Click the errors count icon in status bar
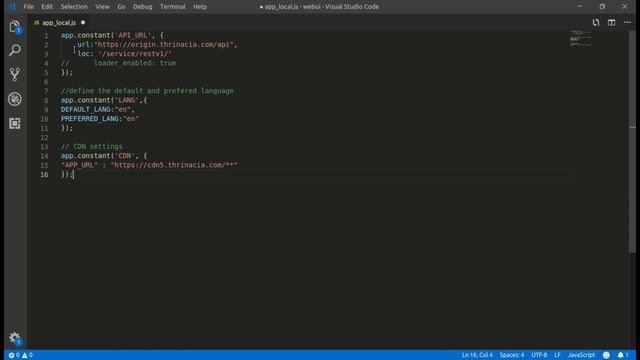 pos(14,355)
